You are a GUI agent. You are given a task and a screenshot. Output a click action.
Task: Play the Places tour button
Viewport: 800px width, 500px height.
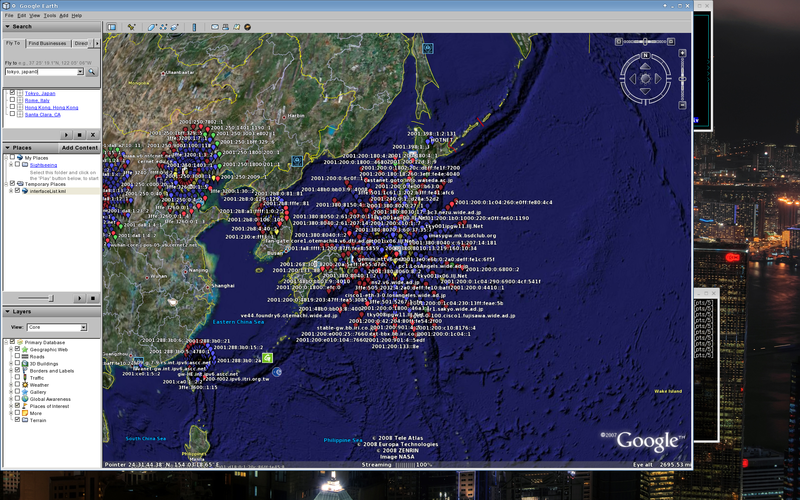(80, 298)
